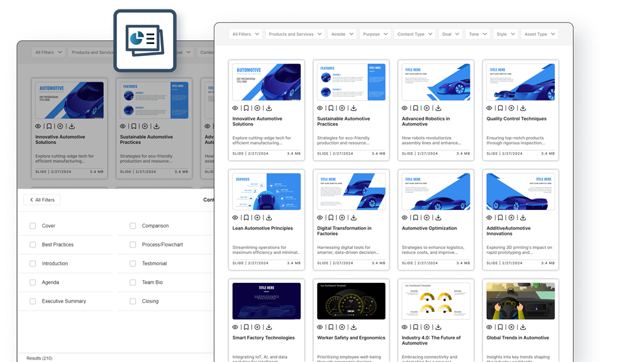644x362 pixels.
Task: Preview Lean Automotive Principles with eye icon
Action: click(235, 218)
